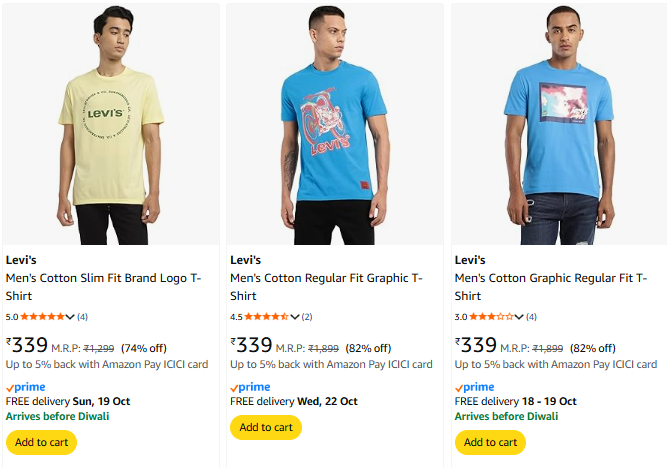Open the blue photo-print graphic T-shirt image
The width and height of the screenshot is (667, 468).
559,125
